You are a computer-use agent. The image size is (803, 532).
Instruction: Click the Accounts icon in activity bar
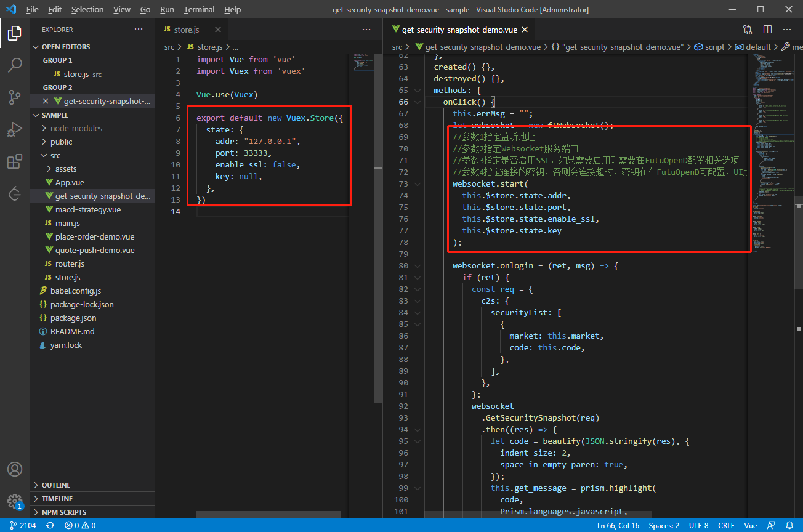coord(15,469)
